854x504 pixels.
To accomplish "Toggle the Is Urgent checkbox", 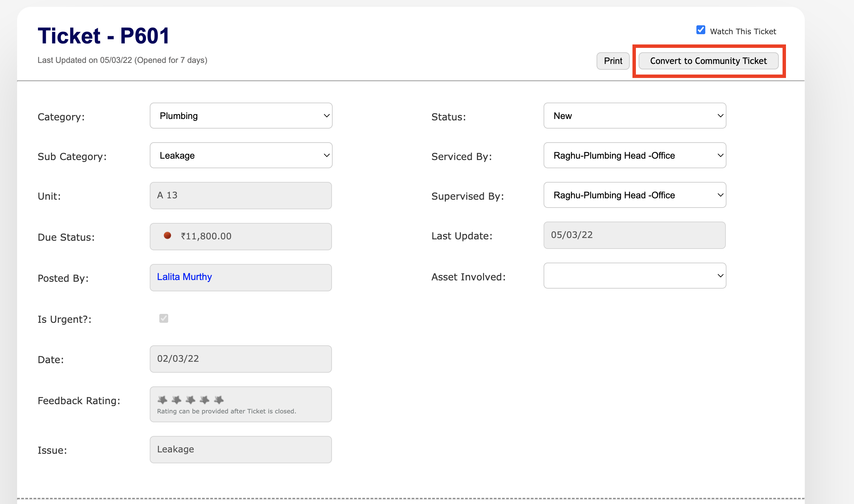I will tap(164, 318).
